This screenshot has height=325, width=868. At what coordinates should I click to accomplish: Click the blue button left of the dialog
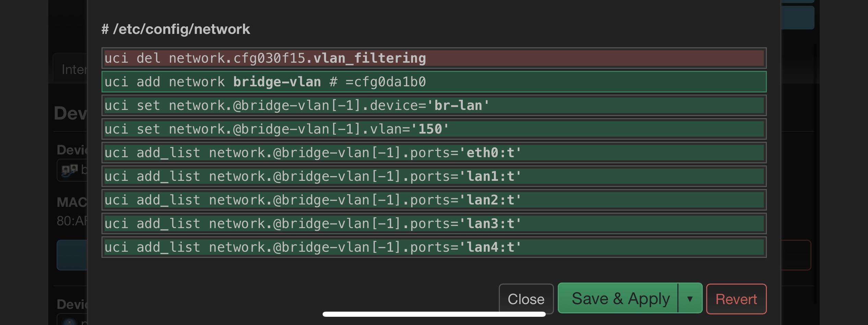coord(72,255)
